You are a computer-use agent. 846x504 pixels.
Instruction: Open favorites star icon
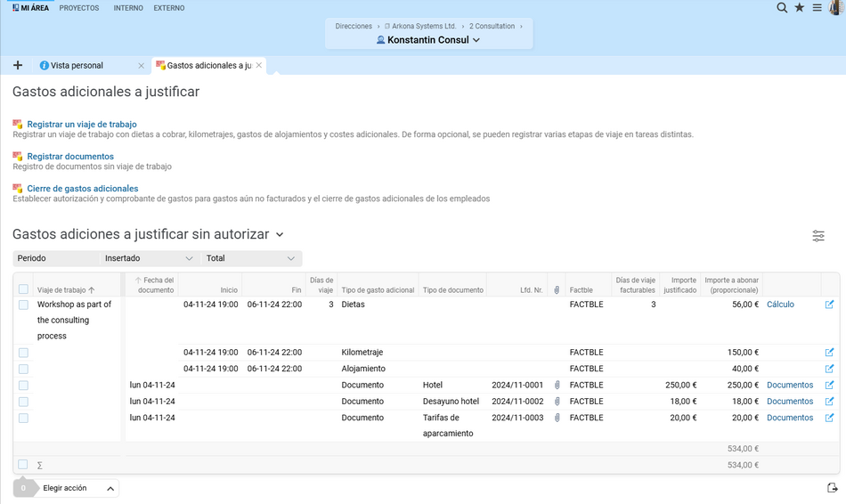[x=800, y=7]
